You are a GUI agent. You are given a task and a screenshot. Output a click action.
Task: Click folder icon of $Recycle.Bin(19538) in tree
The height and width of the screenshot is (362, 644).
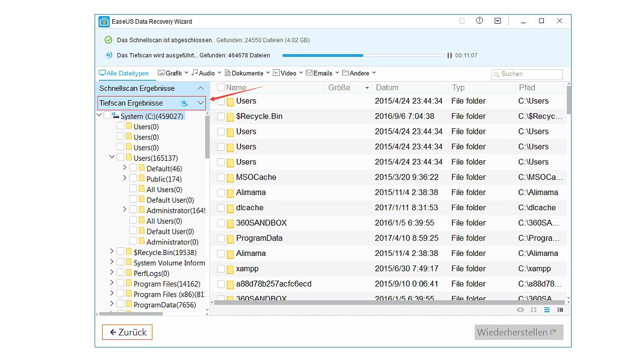pyautogui.click(x=129, y=252)
